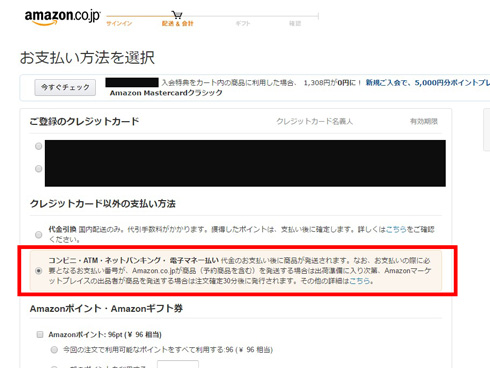Open the 新規ご入会で5,000円分ポイント link
Screen dimensions: 490x368
[x=428, y=83]
